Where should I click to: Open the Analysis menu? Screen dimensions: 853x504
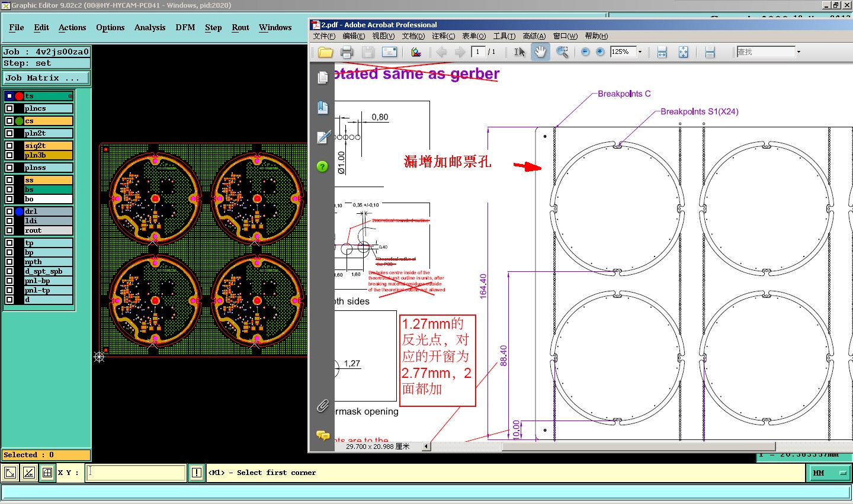(x=150, y=27)
